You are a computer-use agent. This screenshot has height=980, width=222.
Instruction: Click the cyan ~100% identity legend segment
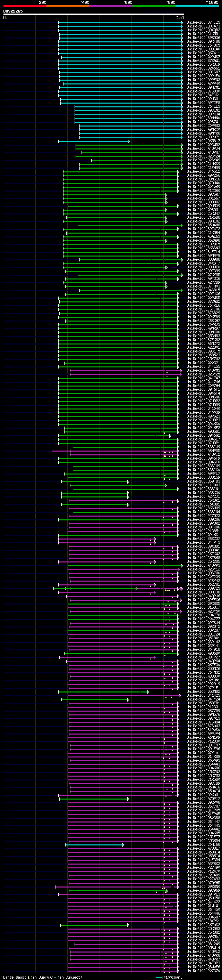point(197,6)
